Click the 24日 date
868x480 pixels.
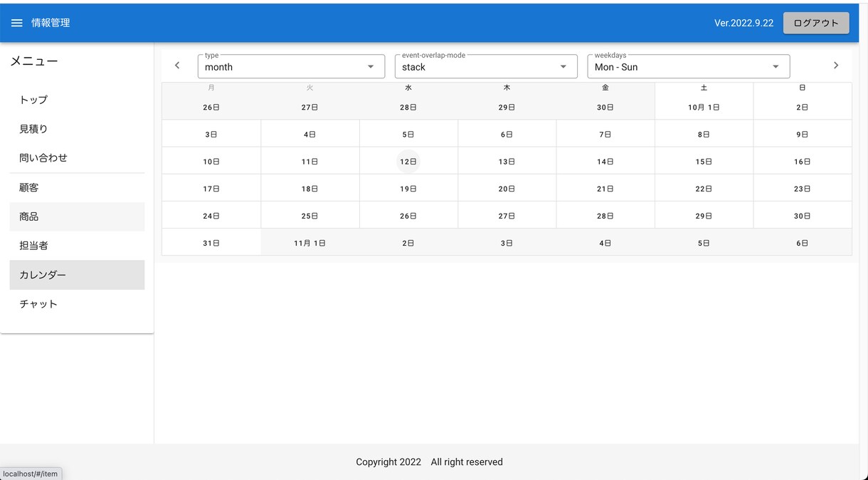click(x=211, y=216)
